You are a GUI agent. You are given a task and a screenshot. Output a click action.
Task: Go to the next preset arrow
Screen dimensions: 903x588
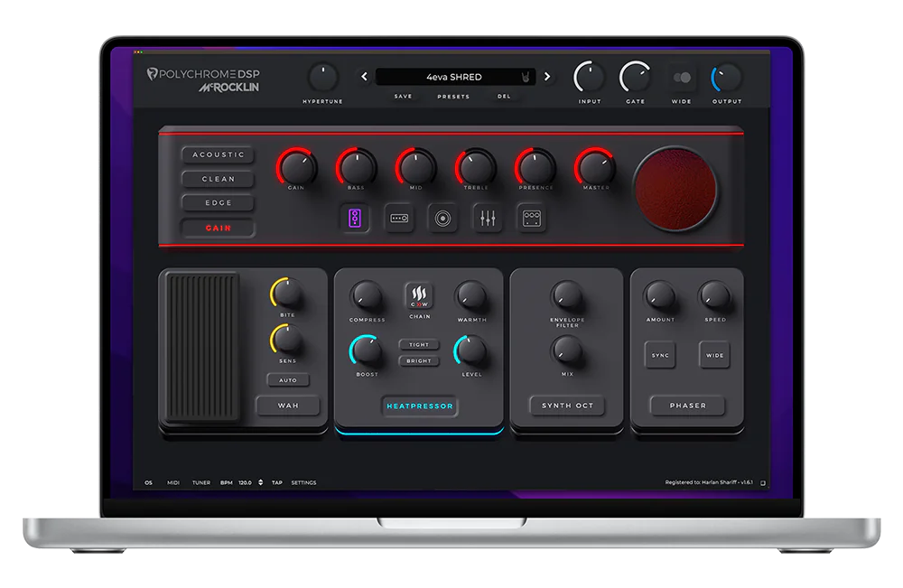[547, 77]
